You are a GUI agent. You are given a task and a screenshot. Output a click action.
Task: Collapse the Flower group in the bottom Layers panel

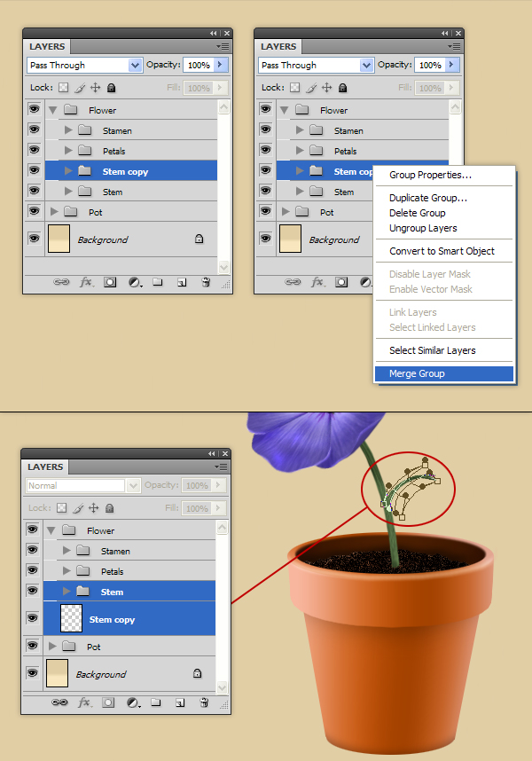[x=51, y=530]
